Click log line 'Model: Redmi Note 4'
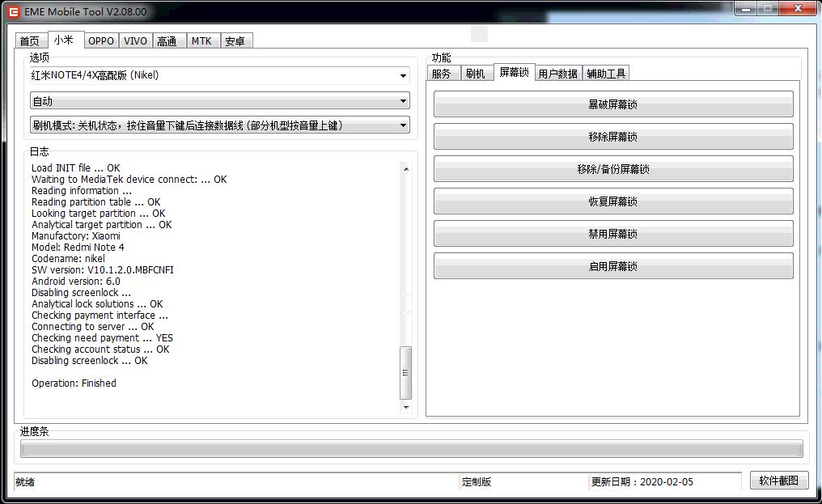Screen dimensions: 822x504 [x=78, y=247]
